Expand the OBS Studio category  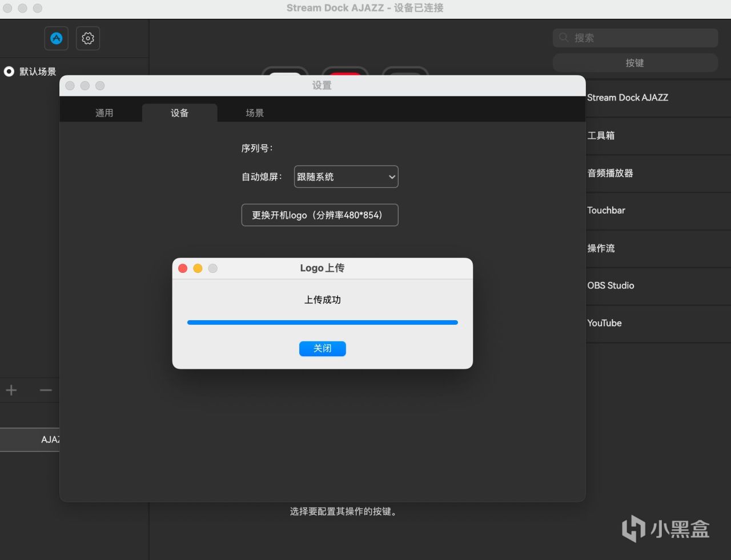(x=658, y=285)
